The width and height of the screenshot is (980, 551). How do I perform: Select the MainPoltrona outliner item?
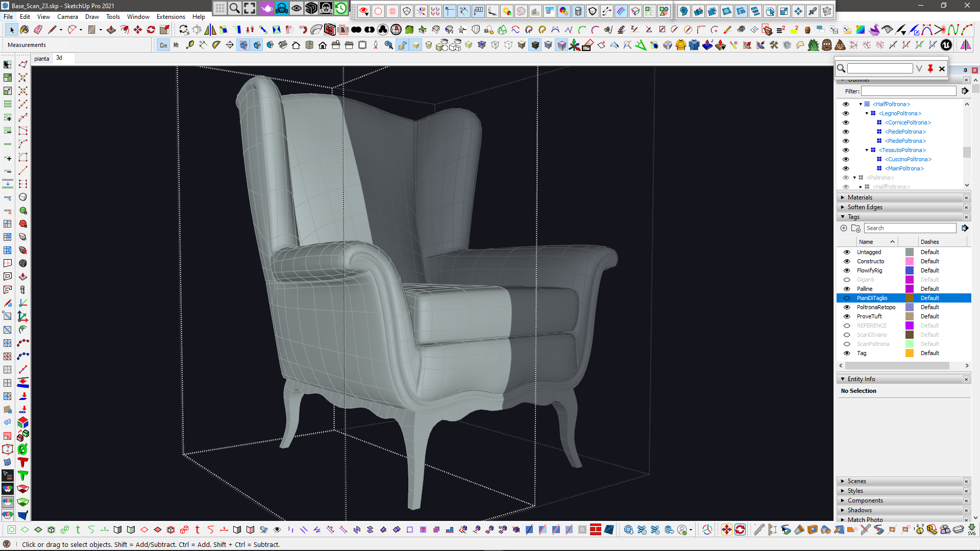904,168
